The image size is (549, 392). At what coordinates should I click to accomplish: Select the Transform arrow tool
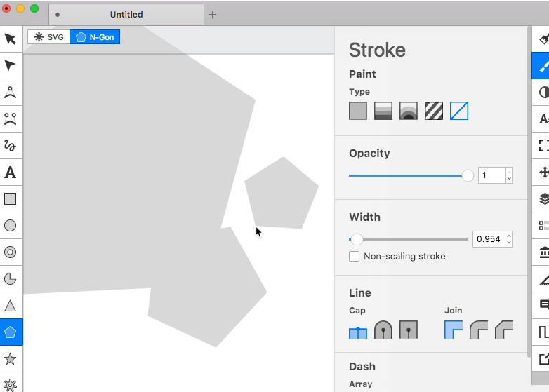pos(11,39)
